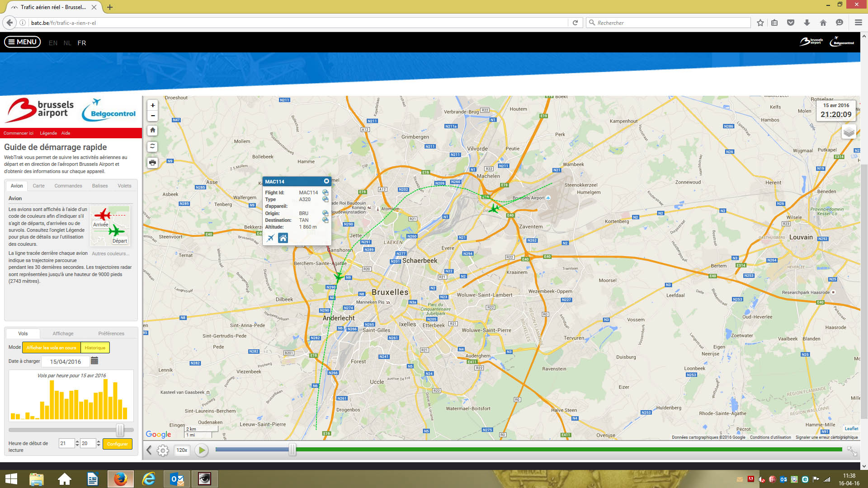Click the start hour field showing 21
The height and width of the screenshot is (488, 868).
(66, 444)
